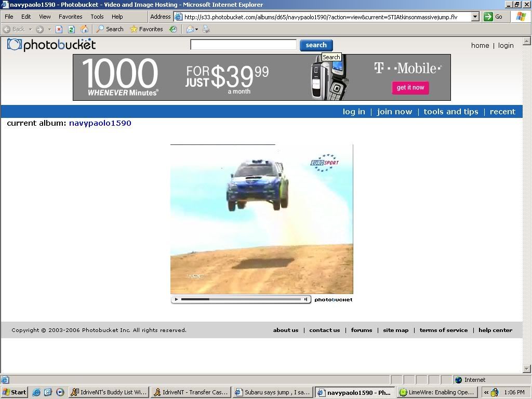
Task: Click the Back arrow button
Action: [x=14, y=29]
